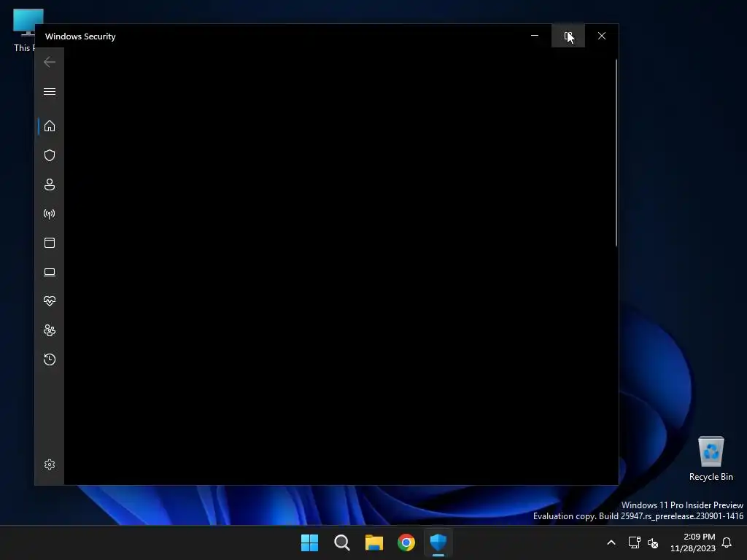Maximize the Windows Security window
747x560 pixels.
click(568, 36)
